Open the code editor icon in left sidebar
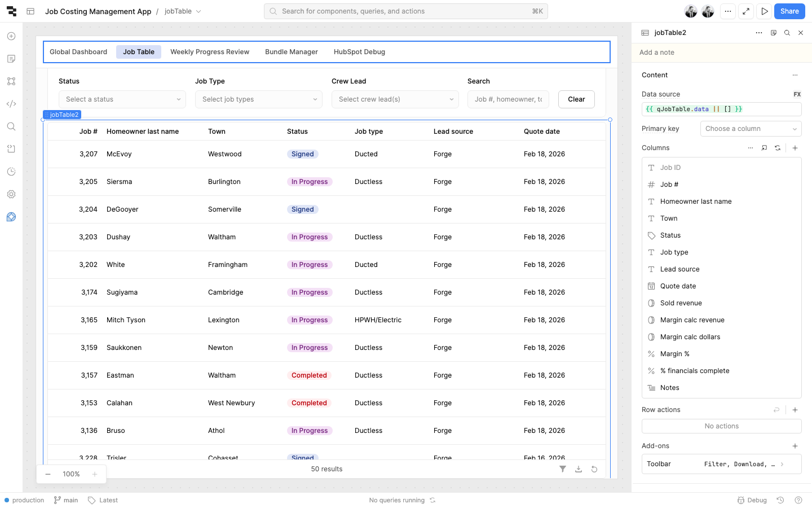The height and width of the screenshot is (508, 812). 11,104
